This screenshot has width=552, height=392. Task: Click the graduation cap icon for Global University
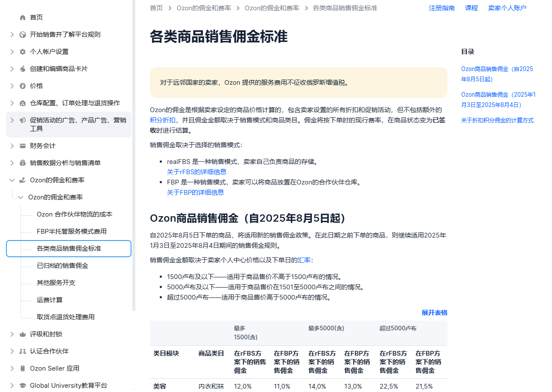23,386
